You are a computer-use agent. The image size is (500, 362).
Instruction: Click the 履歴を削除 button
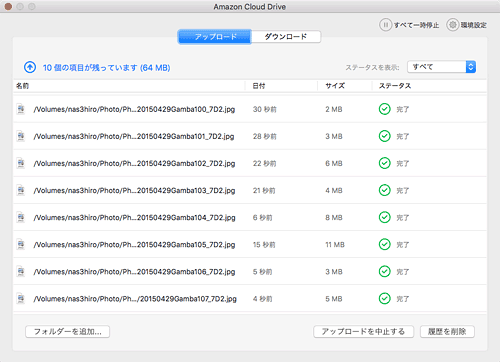coord(447,332)
